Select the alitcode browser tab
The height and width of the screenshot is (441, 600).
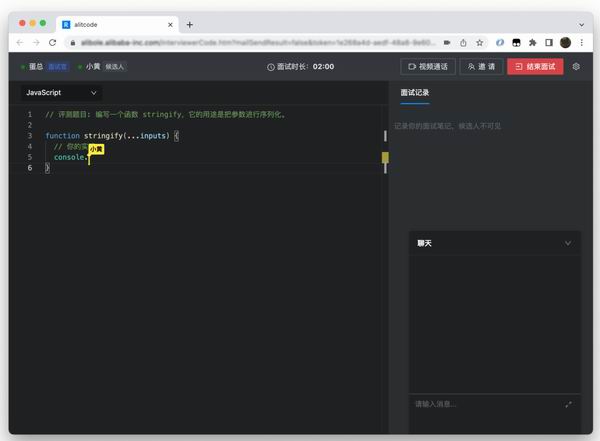pos(117,25)
